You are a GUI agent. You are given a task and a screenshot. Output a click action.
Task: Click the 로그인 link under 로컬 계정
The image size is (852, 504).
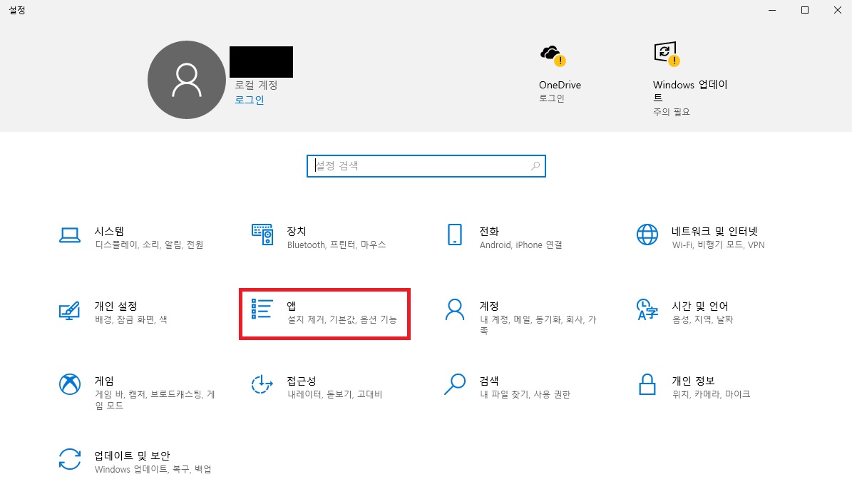point(250,100)
